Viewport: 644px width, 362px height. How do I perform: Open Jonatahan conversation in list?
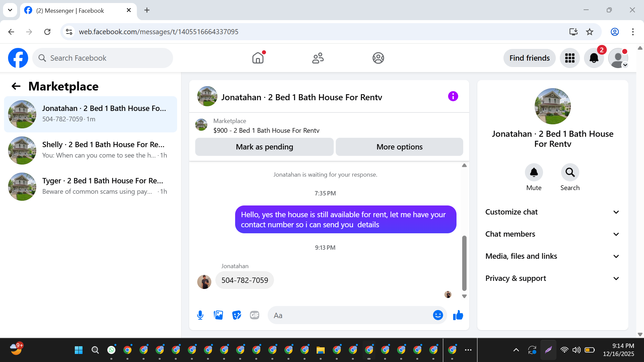[x=91, y=114]
